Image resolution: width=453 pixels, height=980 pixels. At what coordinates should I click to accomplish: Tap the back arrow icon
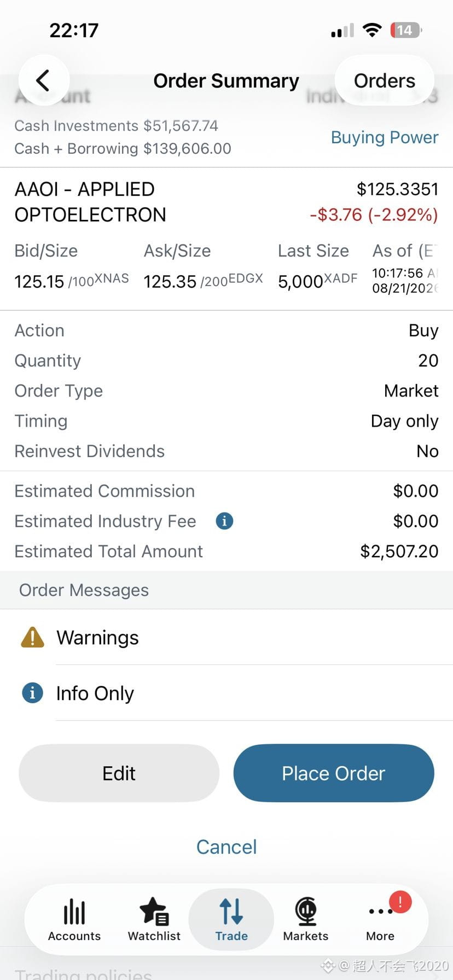point(43,80)
